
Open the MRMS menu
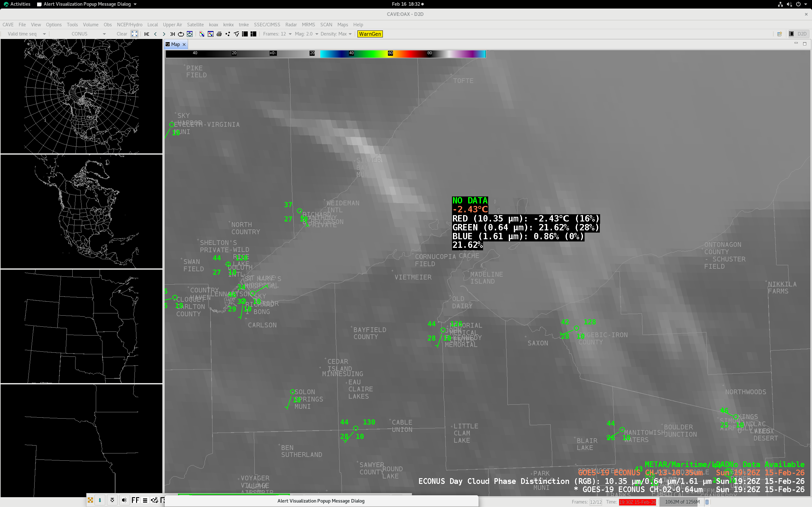click(308, 24)
